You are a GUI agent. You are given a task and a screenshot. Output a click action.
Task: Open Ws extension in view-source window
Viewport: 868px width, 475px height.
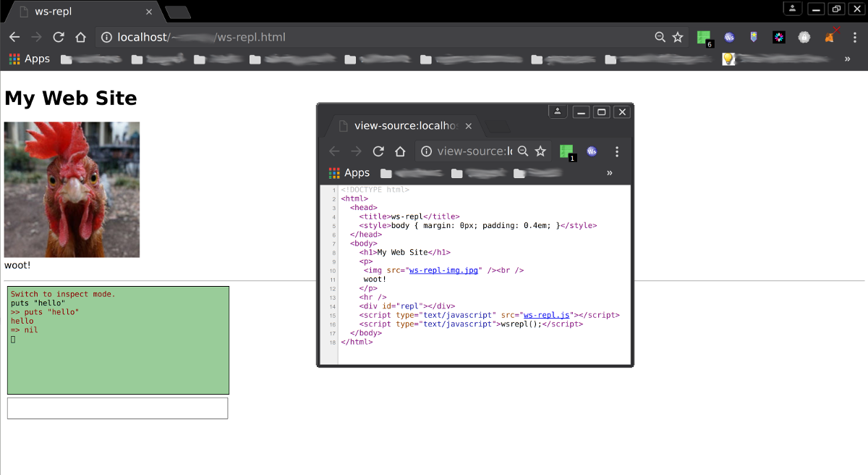(592, 151)
